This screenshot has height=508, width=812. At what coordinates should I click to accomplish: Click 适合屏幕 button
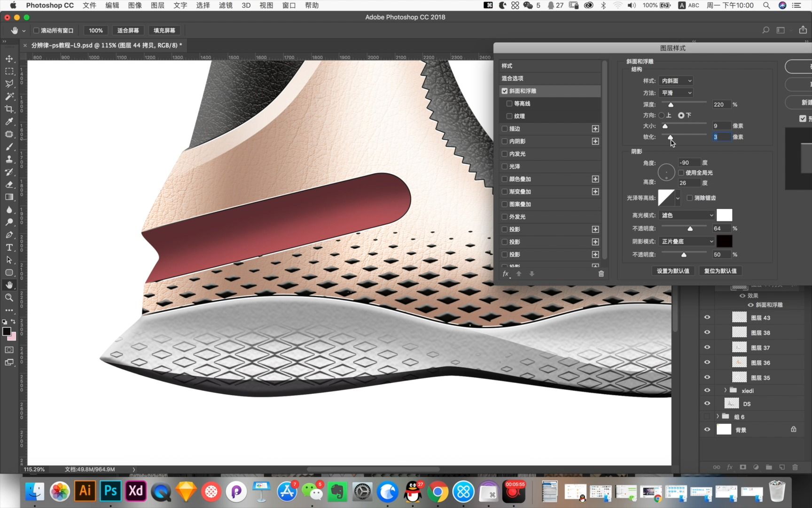128,31
